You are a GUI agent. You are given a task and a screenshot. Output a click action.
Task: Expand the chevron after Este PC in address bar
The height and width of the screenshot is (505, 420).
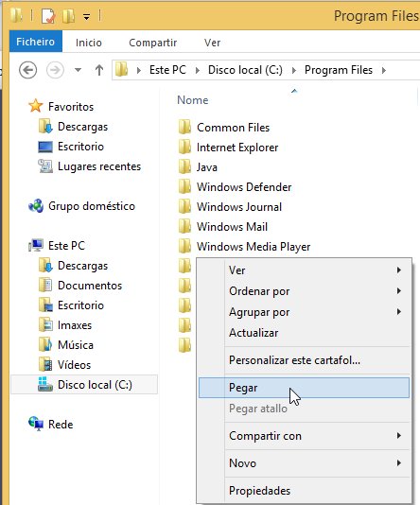(197, 70)
